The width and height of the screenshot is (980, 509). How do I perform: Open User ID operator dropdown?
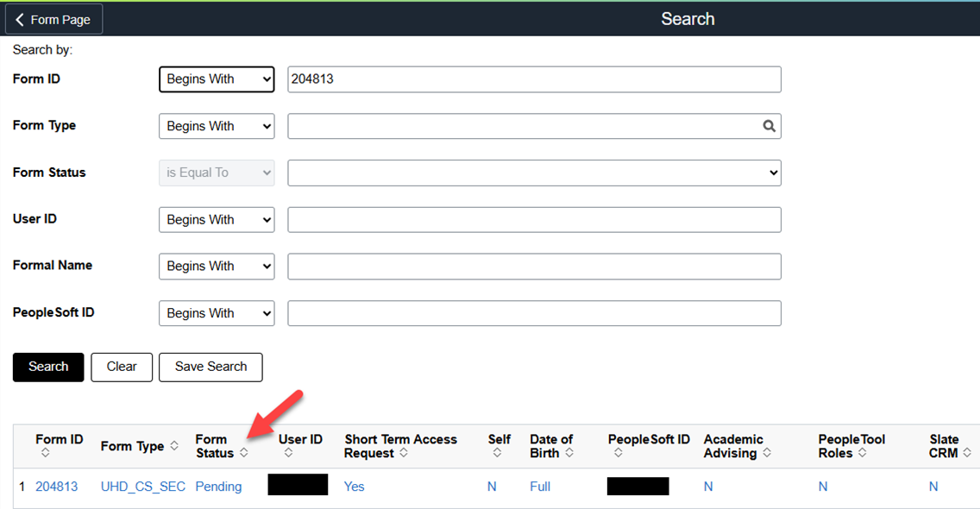point(217,219)
